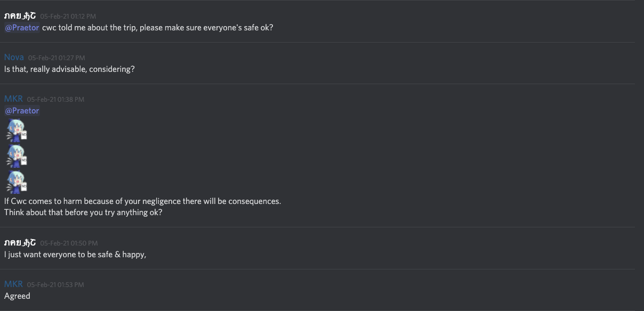Click the @Praetor mention under MKR's 01:38 PM message
Image resolution: width=644 pixels, height=311 pixels.
22,111
